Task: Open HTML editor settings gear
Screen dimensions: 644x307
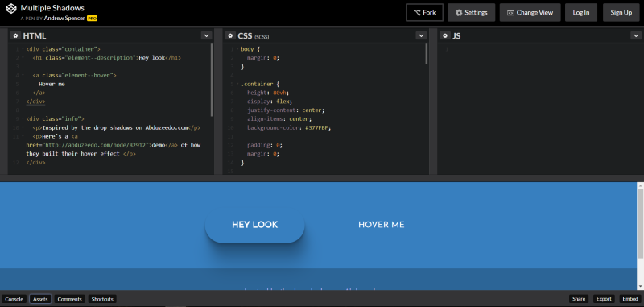Action: (x=15, y=35)
